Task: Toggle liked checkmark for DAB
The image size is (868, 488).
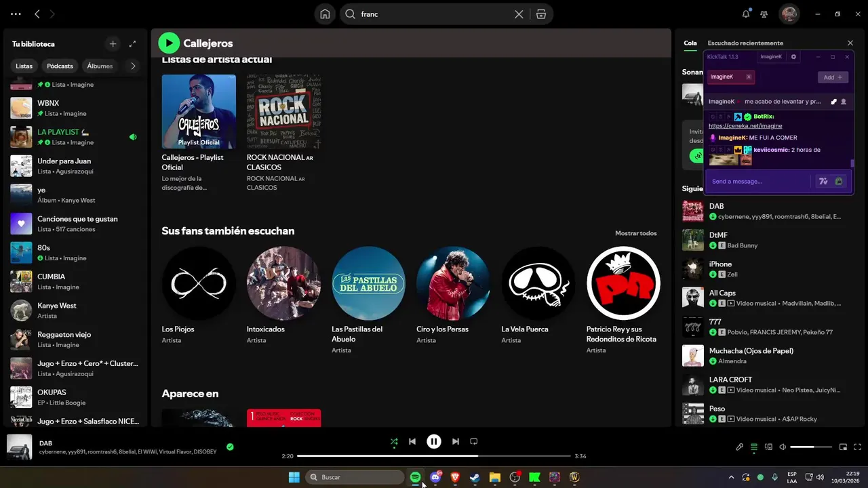Action: [x=230, y=447]
